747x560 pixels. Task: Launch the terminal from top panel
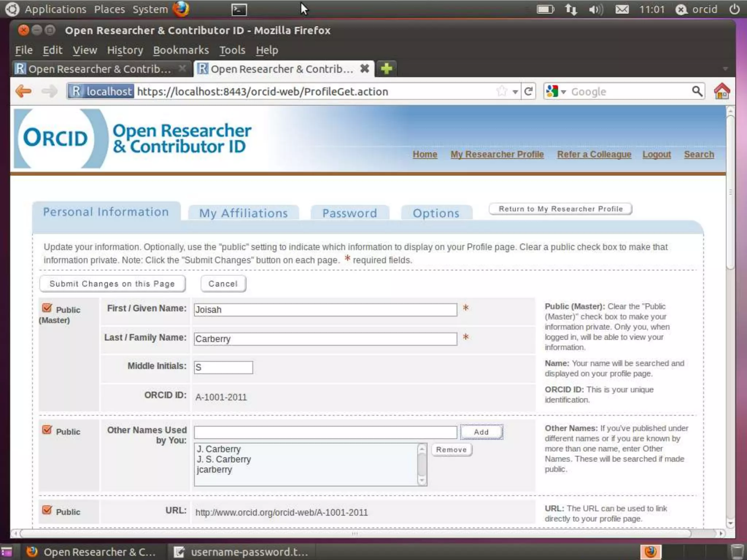239,9
